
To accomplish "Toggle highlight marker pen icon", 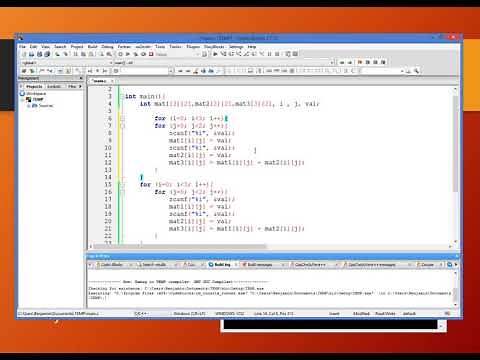I will [196, 71].
